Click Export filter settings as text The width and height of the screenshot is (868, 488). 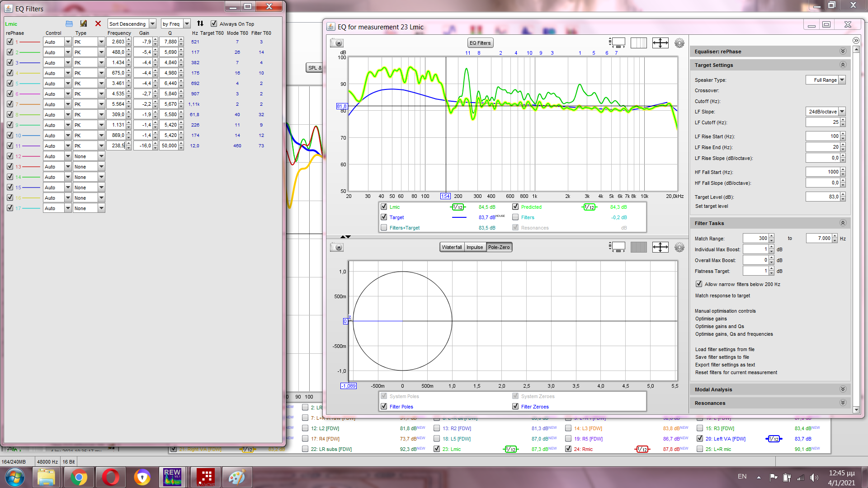[725, 365]
